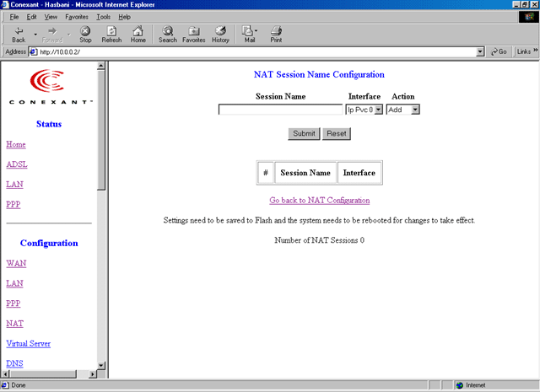
Task: Open the WAN configuration link
Action: [16, 263]
